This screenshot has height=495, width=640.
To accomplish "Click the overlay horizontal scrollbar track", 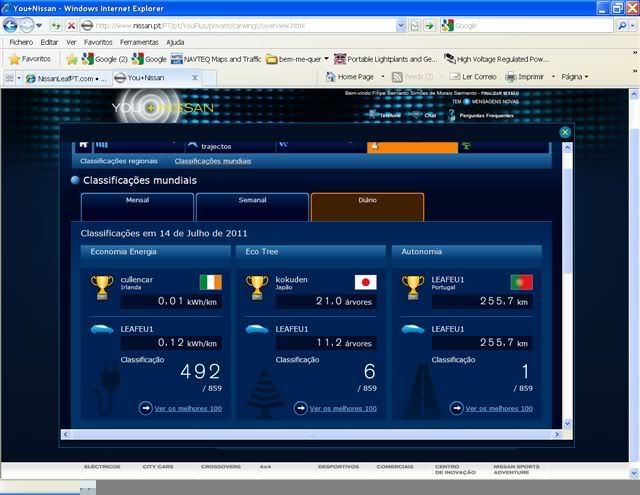I will (x=311, y=435).
